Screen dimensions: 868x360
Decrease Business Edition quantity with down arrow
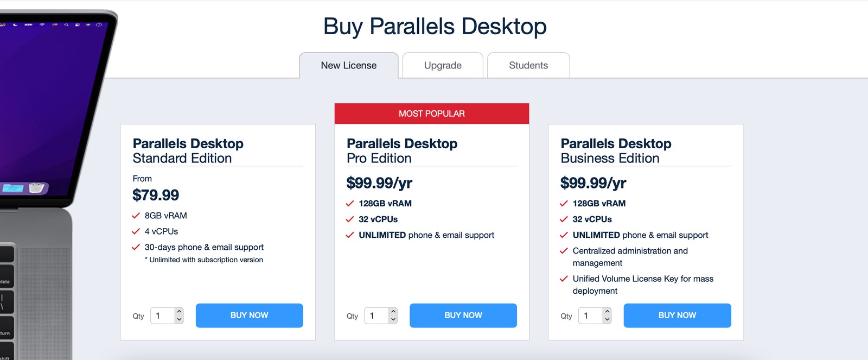click(607, 319)
